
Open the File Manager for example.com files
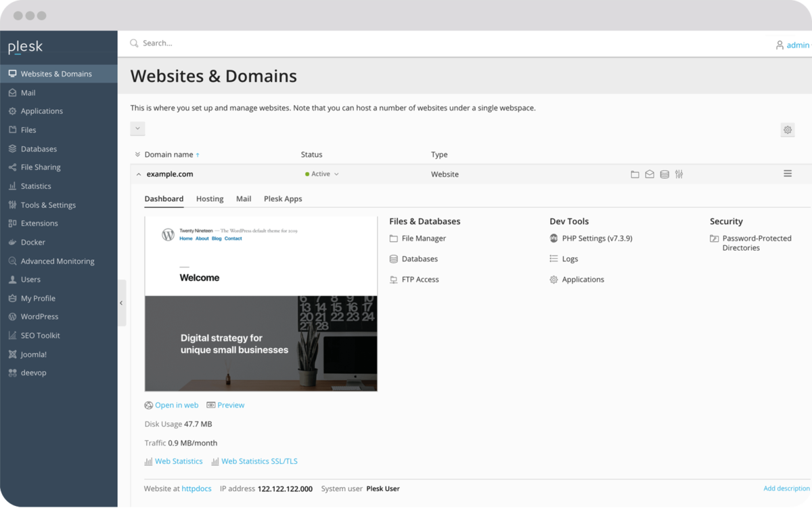[422, 238]
